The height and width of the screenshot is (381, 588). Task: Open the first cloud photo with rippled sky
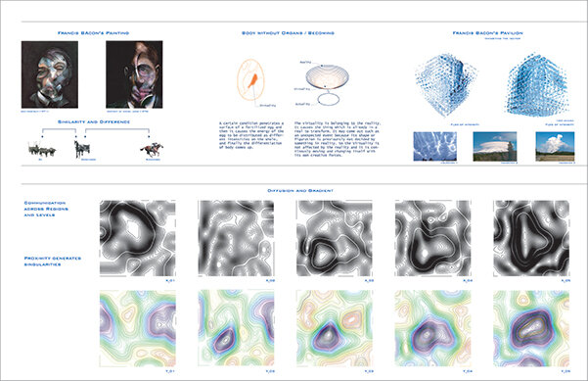pyautogui.click(x=435, y=146)
